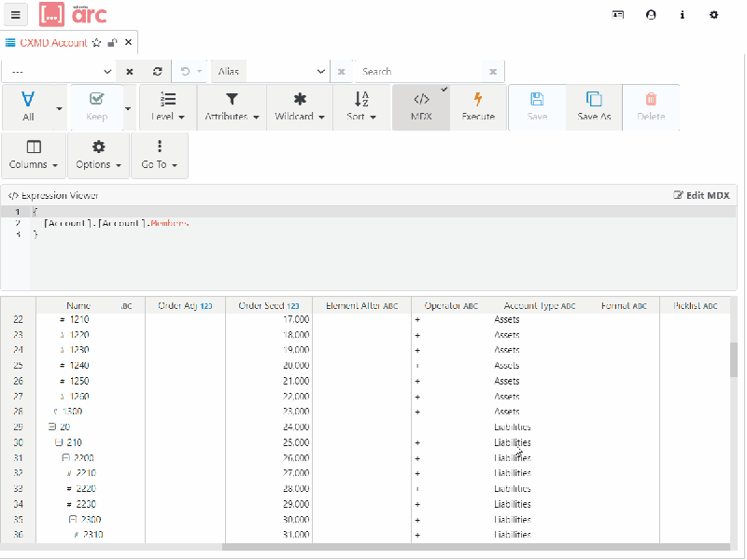Collapse the 20 tree node
Screen dimensions: 747x560
pos(52,427)
